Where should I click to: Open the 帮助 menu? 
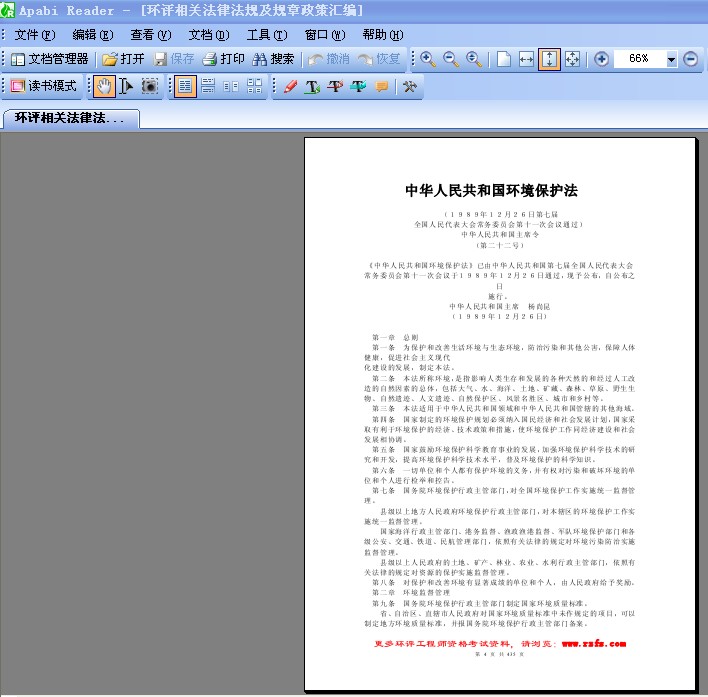[x=383, y=35]
